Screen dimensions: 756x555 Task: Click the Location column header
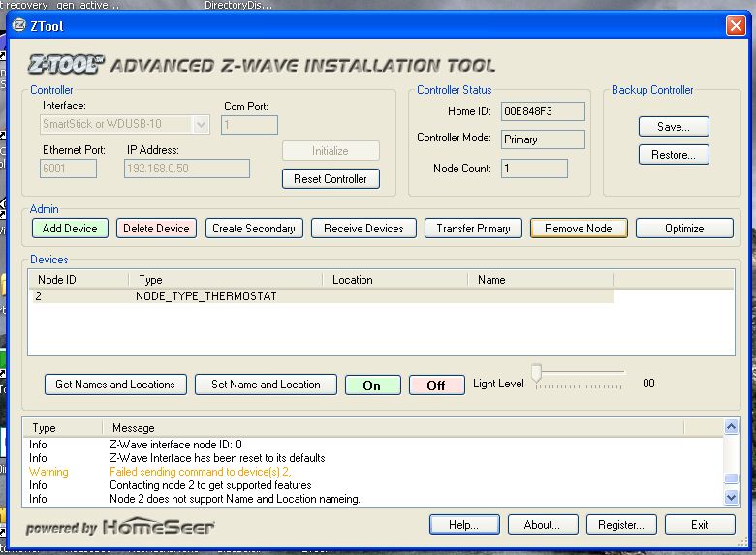[x=394, y=280]
